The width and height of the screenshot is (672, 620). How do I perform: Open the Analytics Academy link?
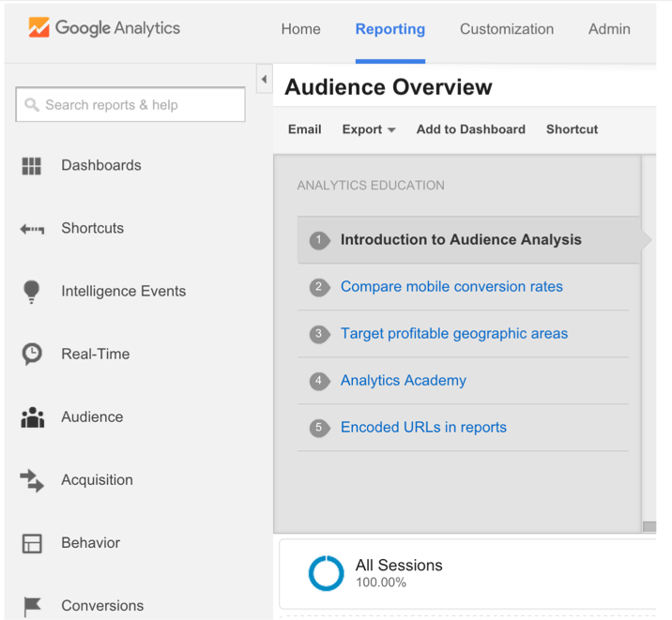coord(404,380)
